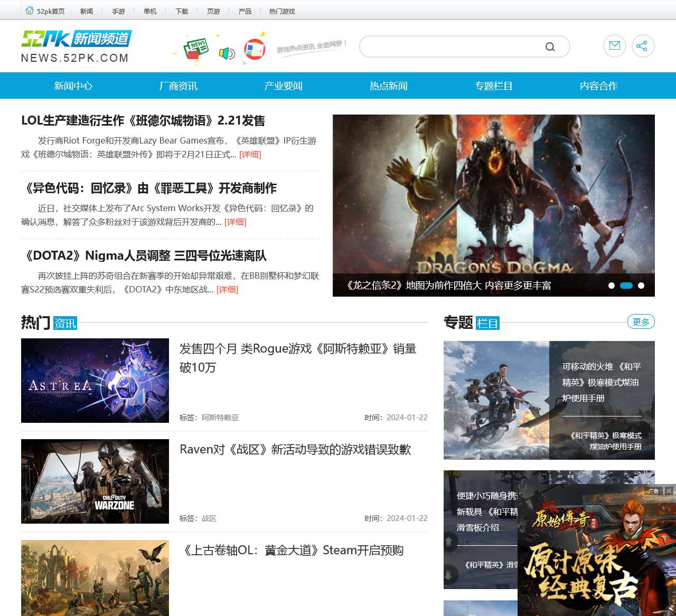
Task: Open headline 《DOTA2》Nigma人员调整
Action: click(x=144, y=255)
